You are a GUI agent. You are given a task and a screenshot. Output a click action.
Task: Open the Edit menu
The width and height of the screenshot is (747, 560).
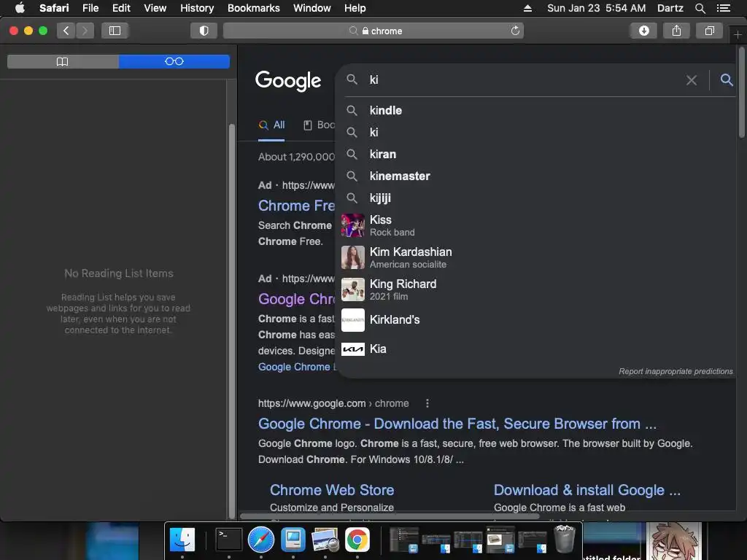point(121,8)
